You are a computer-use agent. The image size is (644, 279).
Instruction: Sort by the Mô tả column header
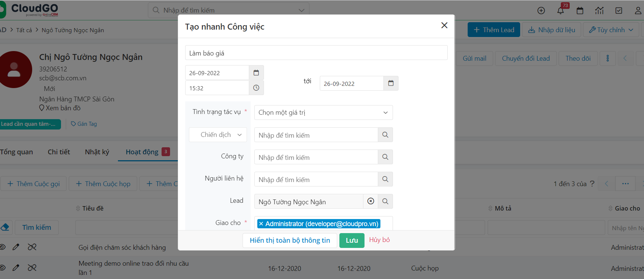pos(503,208)
